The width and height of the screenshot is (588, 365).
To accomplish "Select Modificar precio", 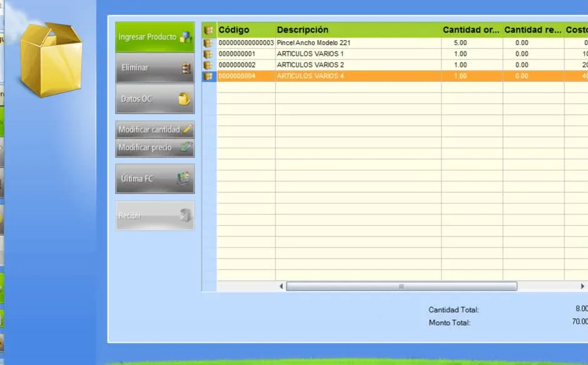I will 155,147.
